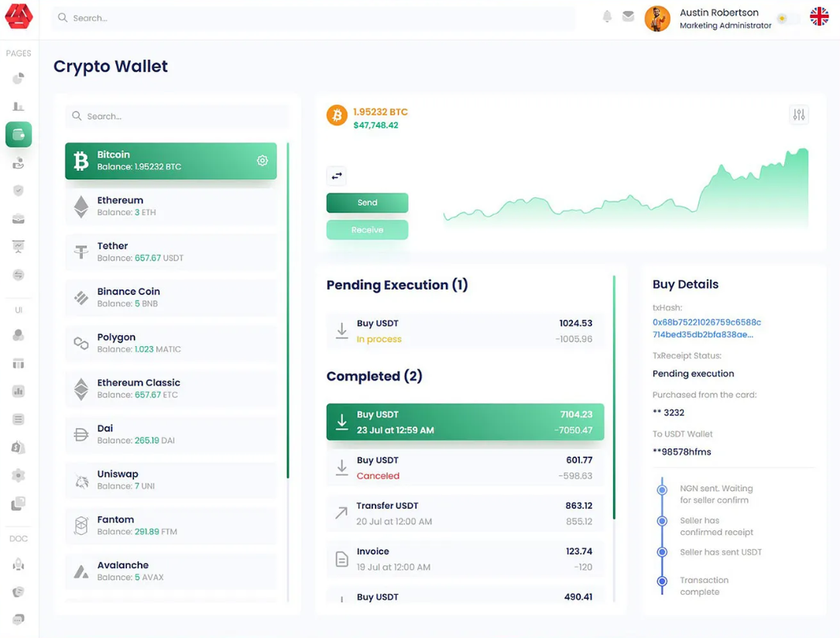Open the UK flag language selector
840x638 pixels.
tap(819, 16)
